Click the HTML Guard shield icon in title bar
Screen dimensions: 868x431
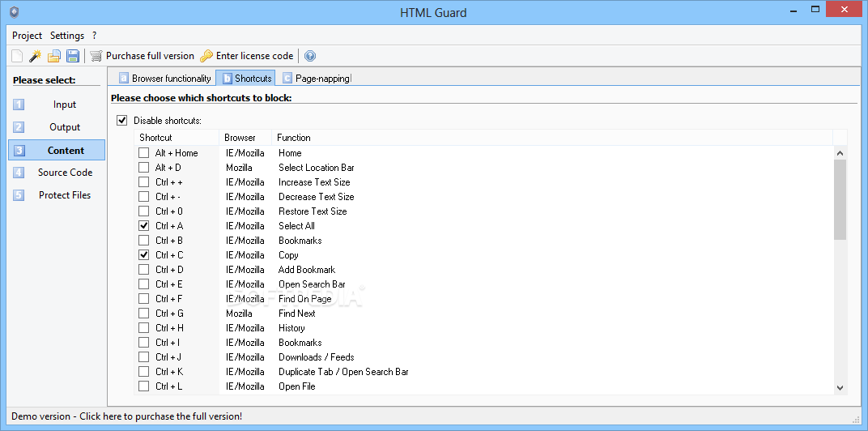pos(15,12)
